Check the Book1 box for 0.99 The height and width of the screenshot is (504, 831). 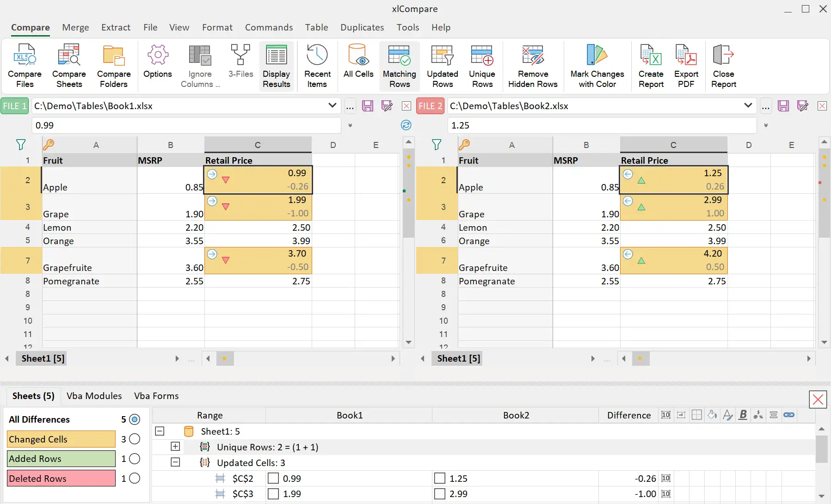(x=273, y=478)
